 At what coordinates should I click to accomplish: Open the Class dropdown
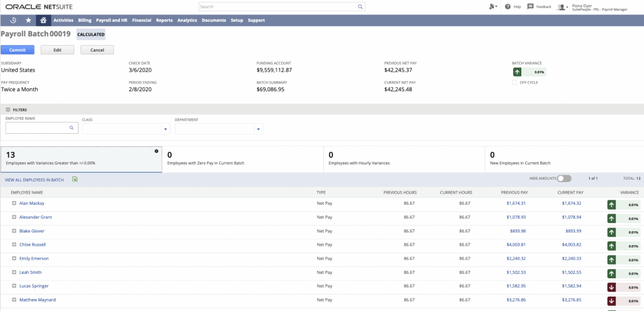pyautogui.click(x=166, y=129)
